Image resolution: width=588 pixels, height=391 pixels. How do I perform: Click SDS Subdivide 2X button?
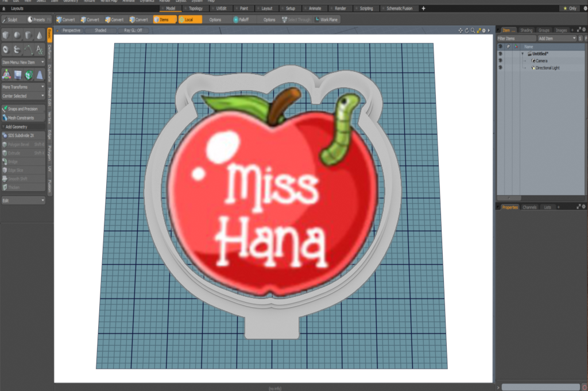[x=23, y=136]
